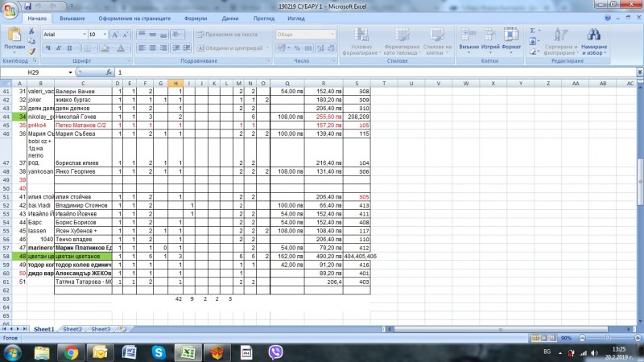The image size is (644, 362).
Task: Apply comma style (000) number format
Action: point(308,48)
